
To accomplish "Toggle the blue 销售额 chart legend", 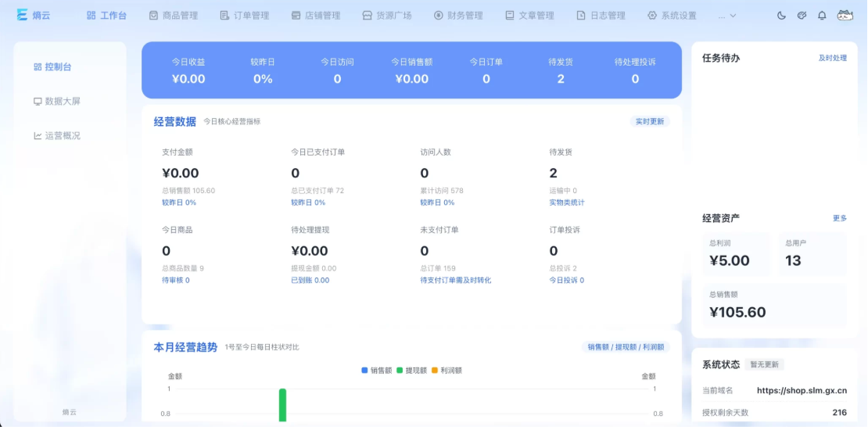I will click(376, 371).
